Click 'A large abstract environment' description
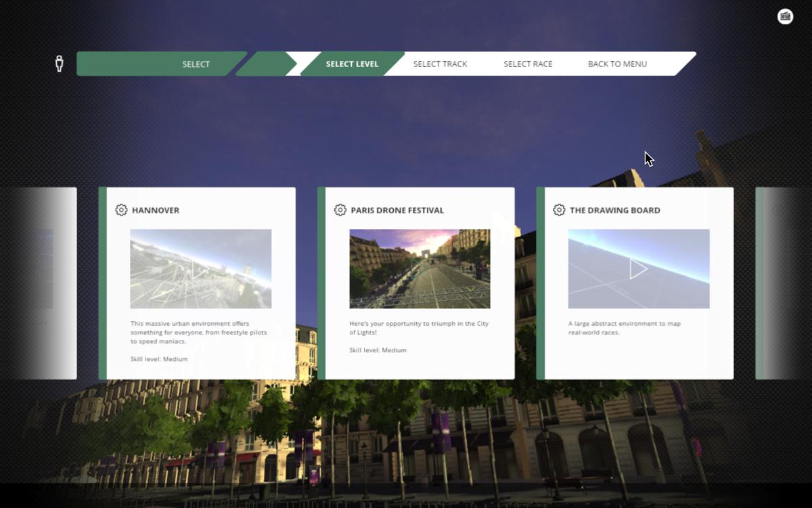The height and width of the screenshot is (508, 812). coord(625,328)
